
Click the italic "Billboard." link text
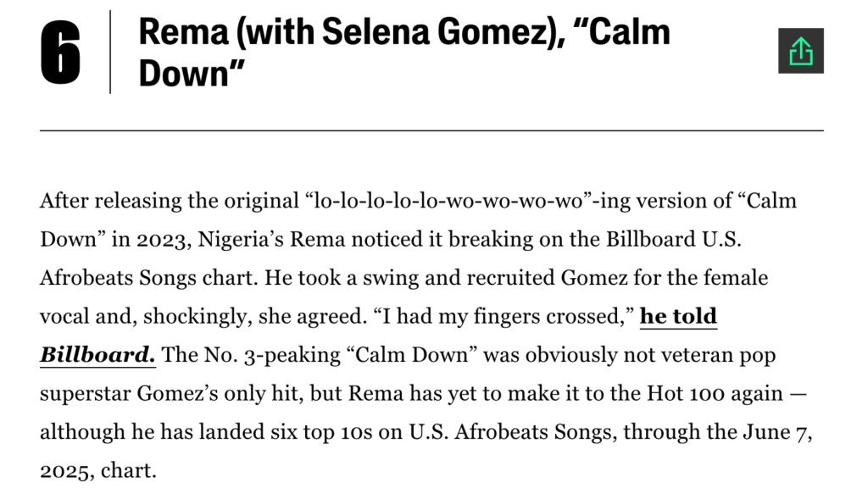(97, 354)
